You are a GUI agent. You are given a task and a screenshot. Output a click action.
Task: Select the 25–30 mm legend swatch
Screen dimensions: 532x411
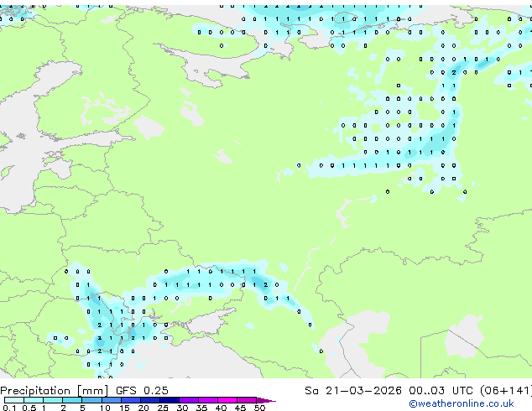pos(170,400)
